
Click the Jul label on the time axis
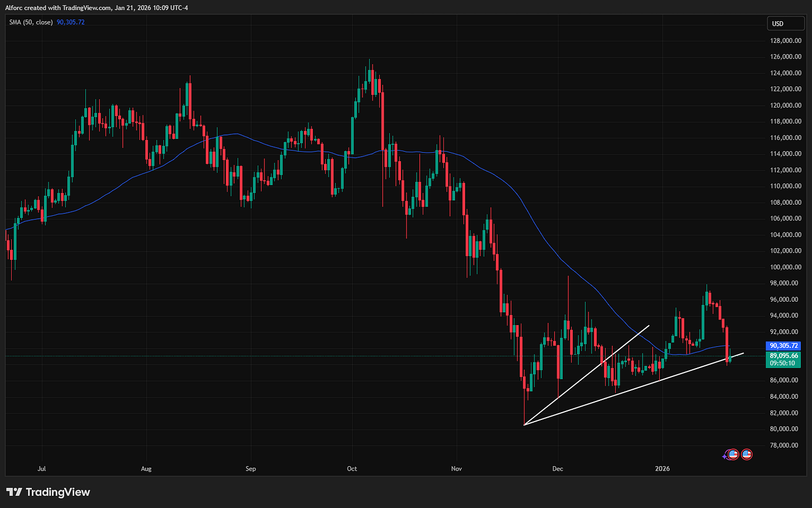click(x=41, y=469)
